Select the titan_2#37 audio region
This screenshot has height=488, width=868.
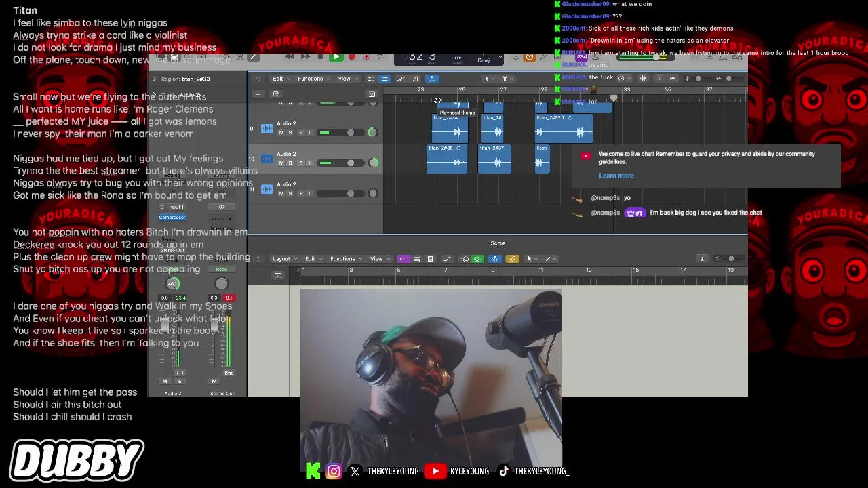click(494, 159)
